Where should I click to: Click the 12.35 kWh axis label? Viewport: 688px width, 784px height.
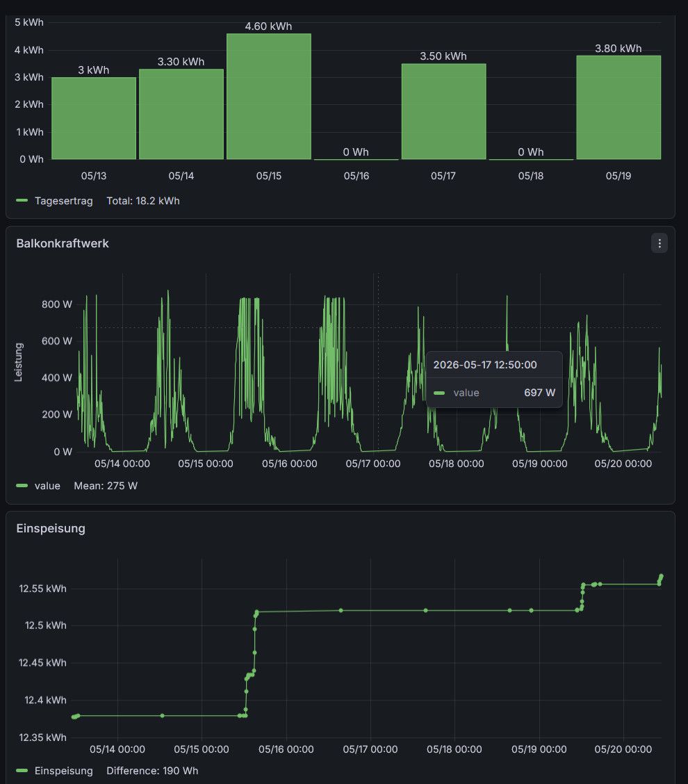click(42, 737)
